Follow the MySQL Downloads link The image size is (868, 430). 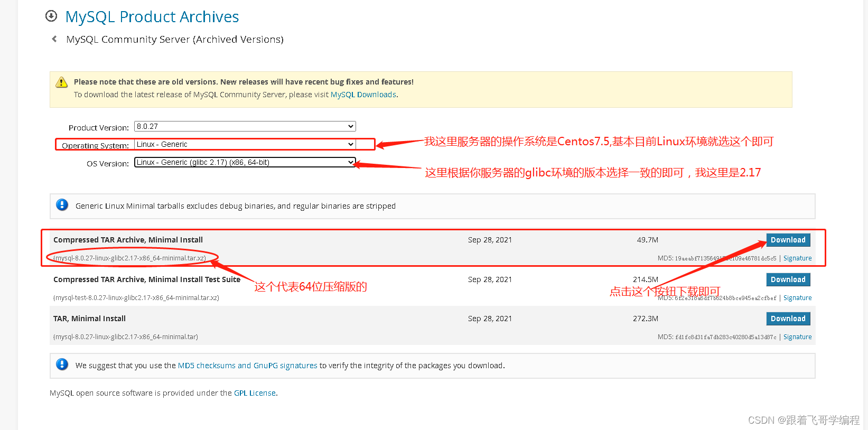[363, 95]
